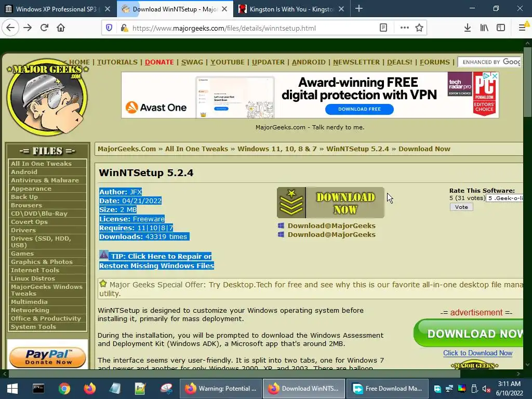Screen dimensions: 532x399
Task: Click PayPal Donate Now button
Action: click(47, 357)
